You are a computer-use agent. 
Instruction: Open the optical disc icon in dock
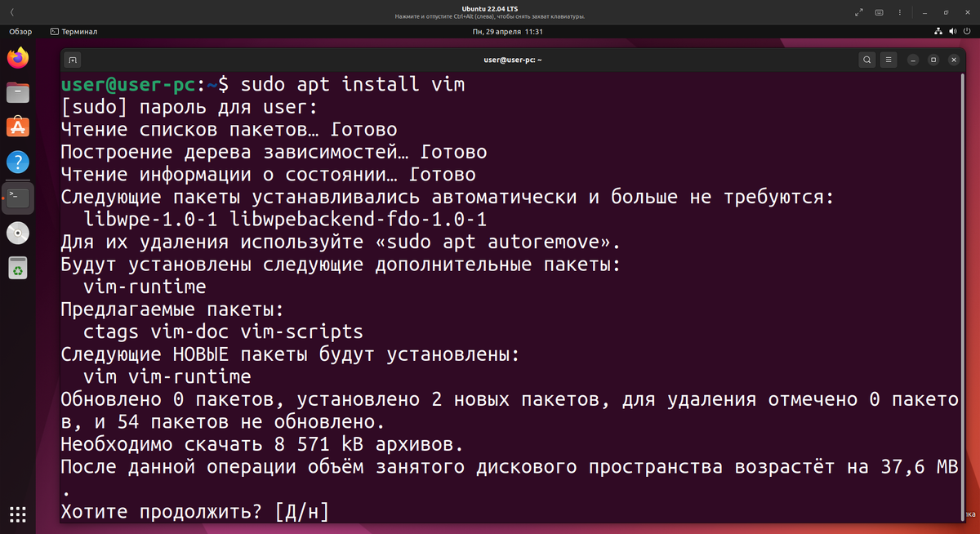[18, 233]
